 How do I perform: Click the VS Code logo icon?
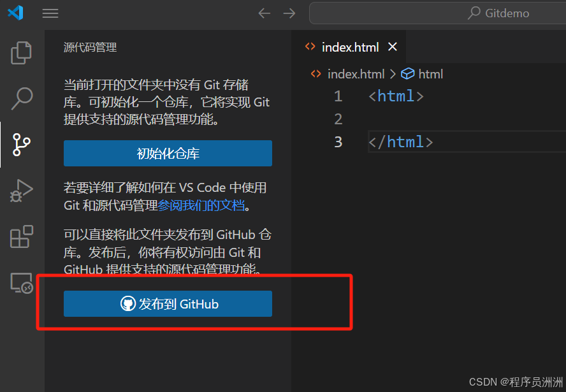(15, 13)
